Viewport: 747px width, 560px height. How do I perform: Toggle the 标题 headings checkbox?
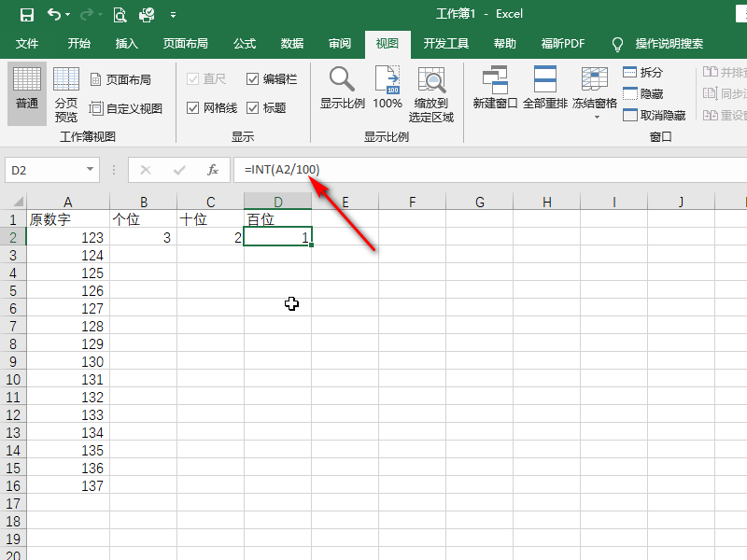252,108
